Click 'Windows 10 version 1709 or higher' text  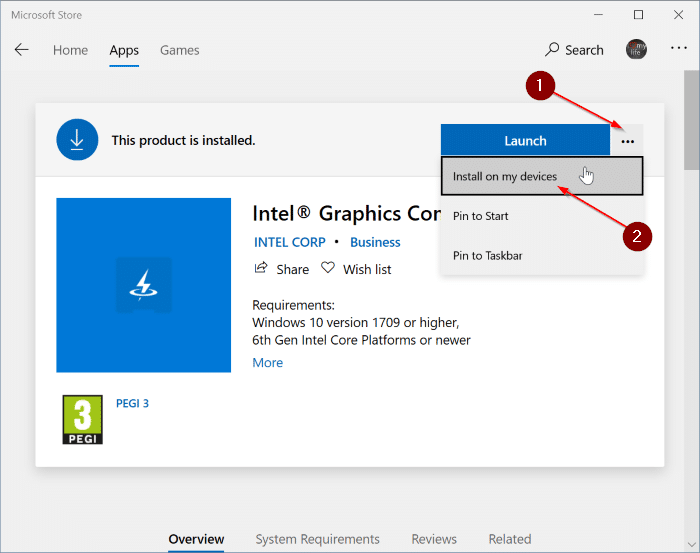pos(355,322)
